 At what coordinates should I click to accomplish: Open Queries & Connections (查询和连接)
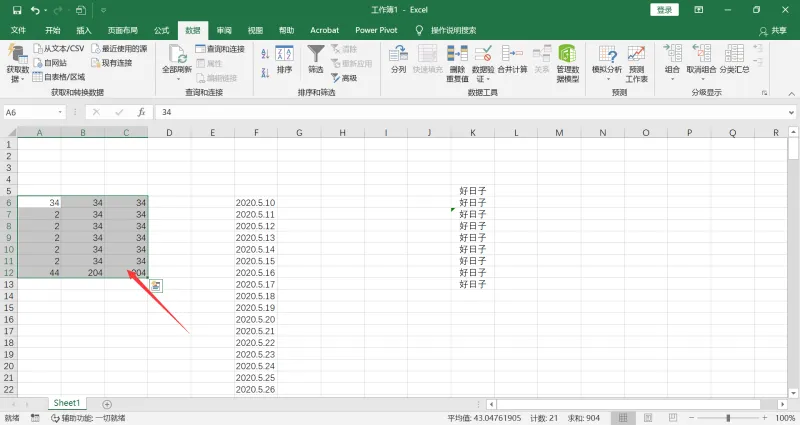coord(220,48)
